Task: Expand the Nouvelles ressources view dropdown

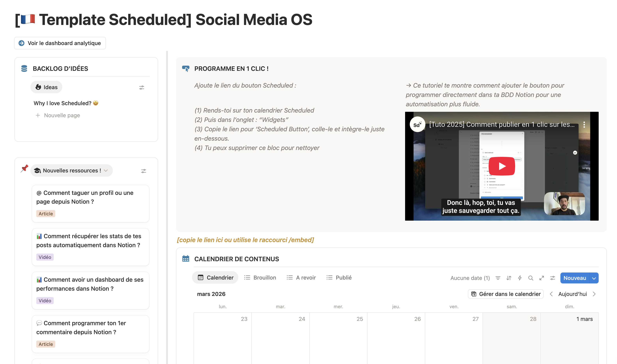Action: point(106,170)
